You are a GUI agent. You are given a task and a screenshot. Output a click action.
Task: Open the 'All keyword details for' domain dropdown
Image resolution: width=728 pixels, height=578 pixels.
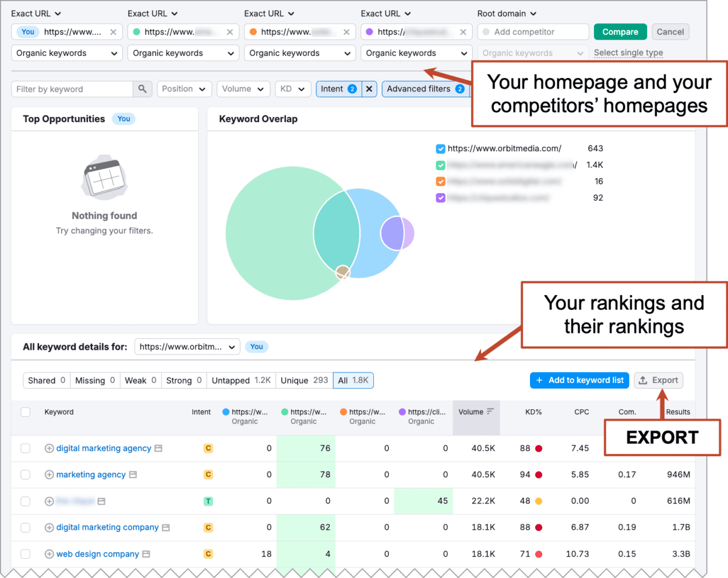(187, 347)
